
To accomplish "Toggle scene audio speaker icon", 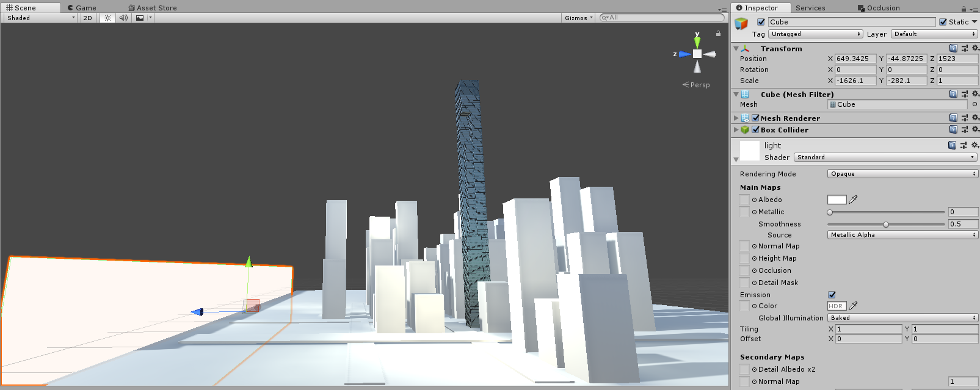I will (x=123, y=18).
